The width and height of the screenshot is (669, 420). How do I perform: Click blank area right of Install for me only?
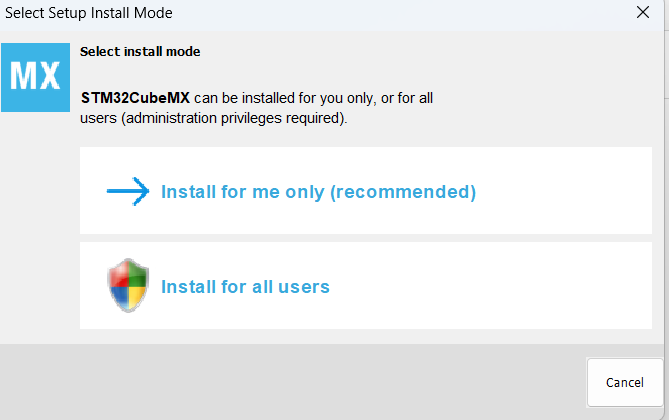click(x=565, y=192)
